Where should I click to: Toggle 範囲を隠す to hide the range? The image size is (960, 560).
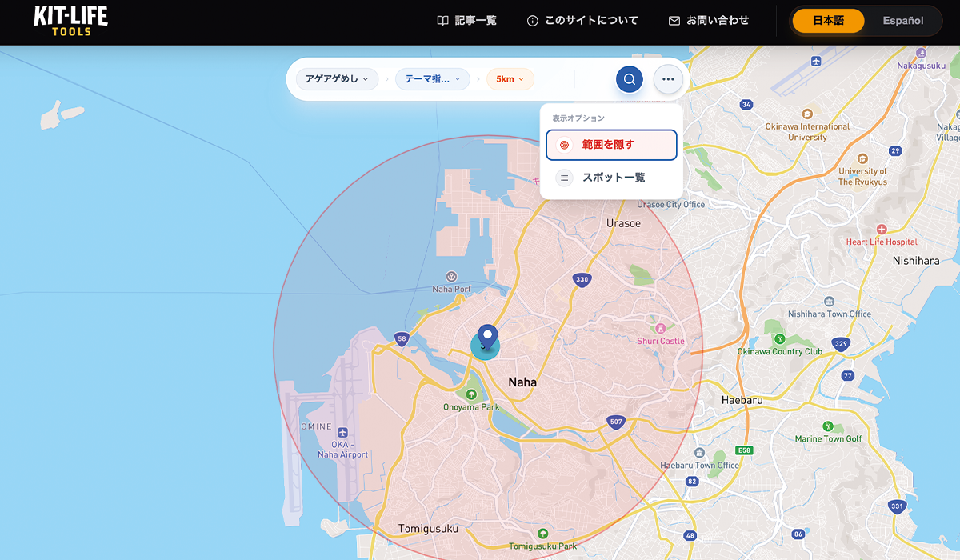(x=611, y=145)
